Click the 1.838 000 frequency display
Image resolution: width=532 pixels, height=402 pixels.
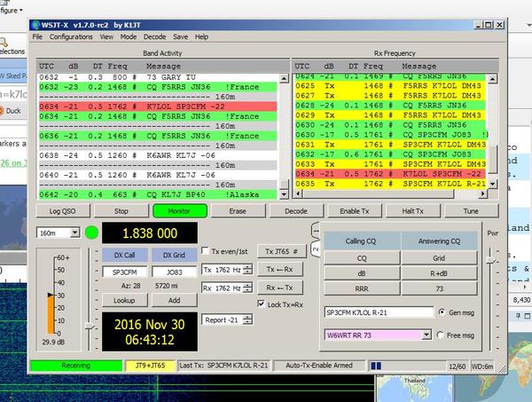pos(150,233)
